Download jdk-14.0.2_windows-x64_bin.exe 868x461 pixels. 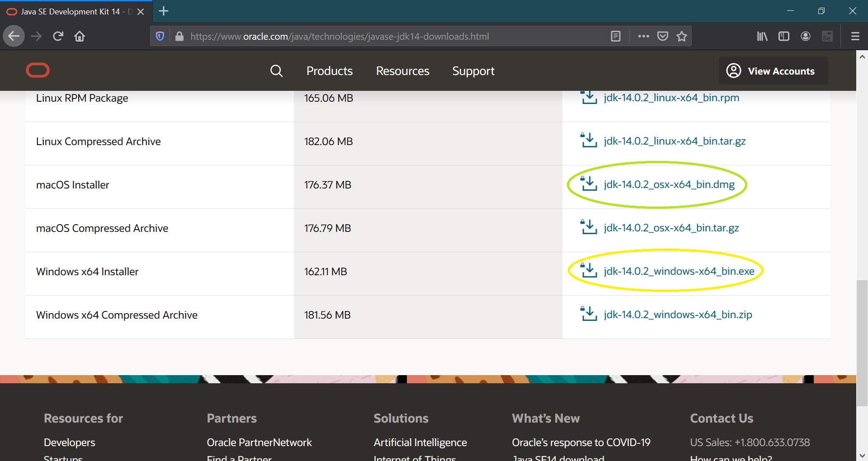pyautogui.click(x=679, y=271)
